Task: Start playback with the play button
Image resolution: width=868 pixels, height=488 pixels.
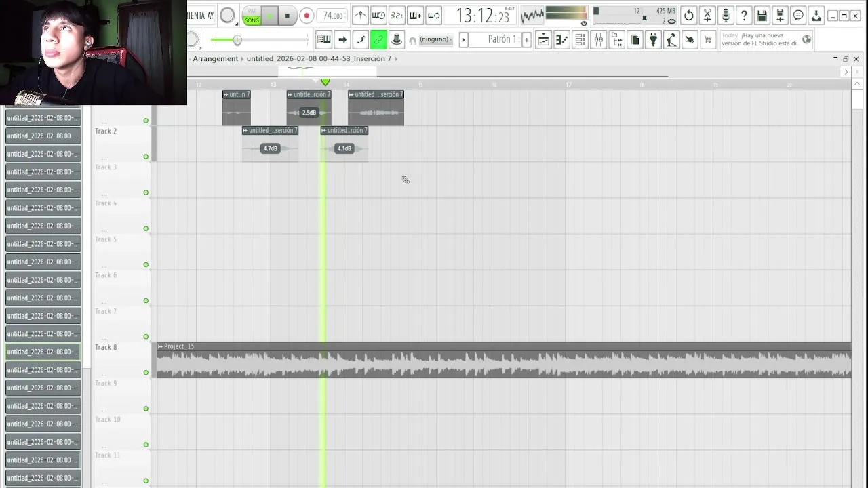Action: pyautogui.click(x=270, y=16)
